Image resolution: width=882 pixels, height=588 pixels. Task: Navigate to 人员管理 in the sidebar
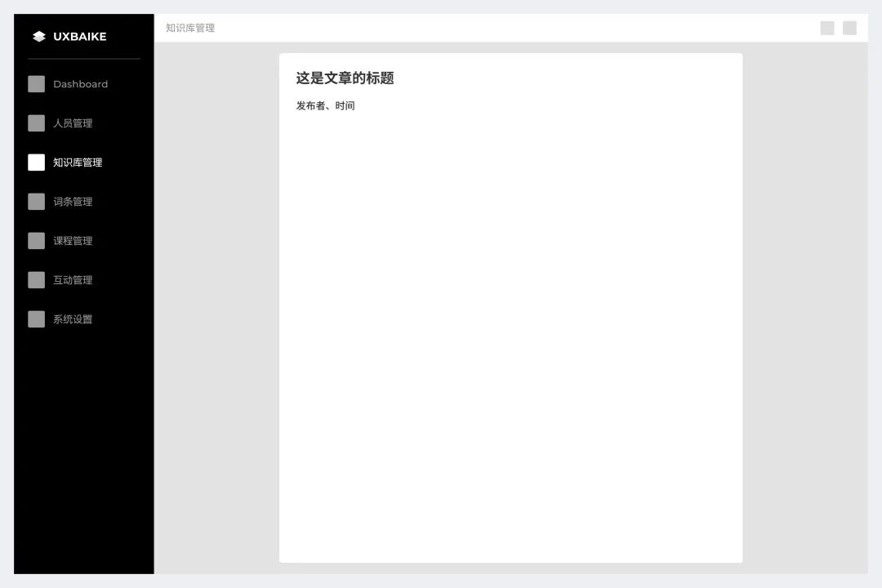72,122
